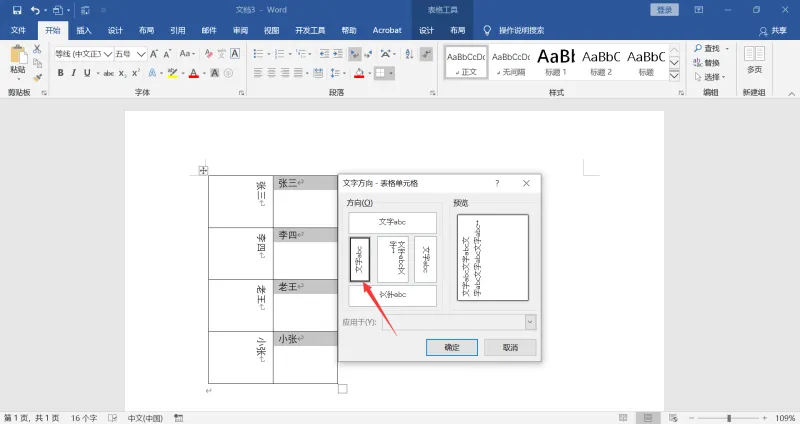Toggle Underline formatting
Image resolution: width=800 pixels, height=424 pixels.
coord(87,73)
